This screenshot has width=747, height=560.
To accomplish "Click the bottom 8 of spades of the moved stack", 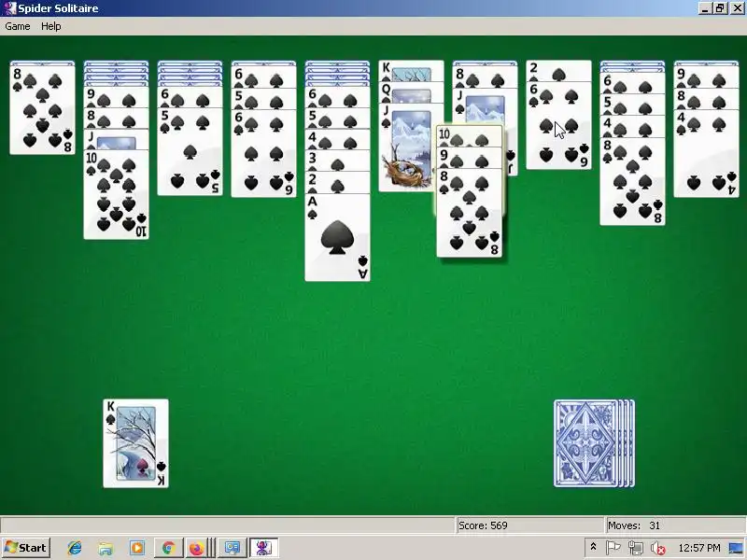I will pyautogui.click(x=470, y=213).
